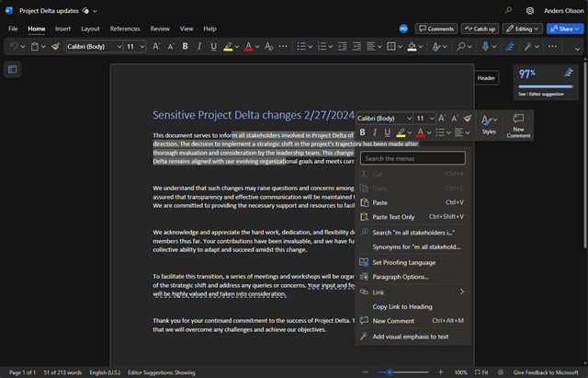Click the Format Painter icon in the ribbon
Viewport: 588px width, 378px height.
(x=56, y=46)
